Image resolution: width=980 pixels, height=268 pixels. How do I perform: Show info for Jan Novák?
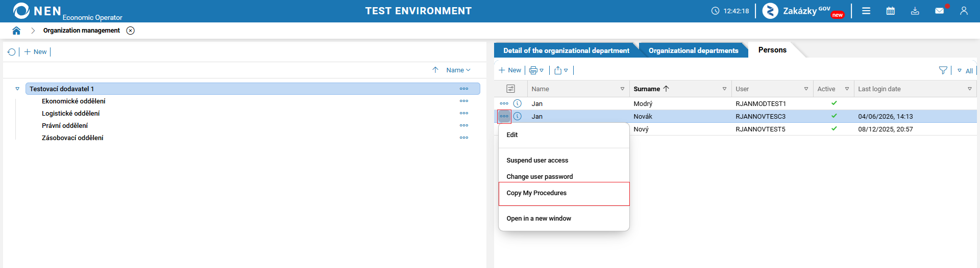518,116
